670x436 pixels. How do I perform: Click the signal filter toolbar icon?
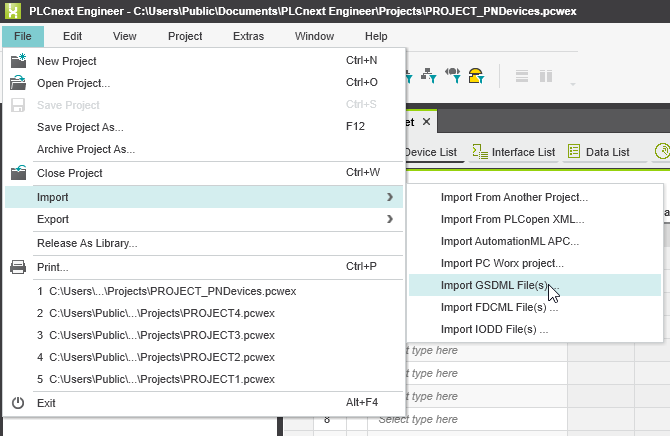point(453,75)
